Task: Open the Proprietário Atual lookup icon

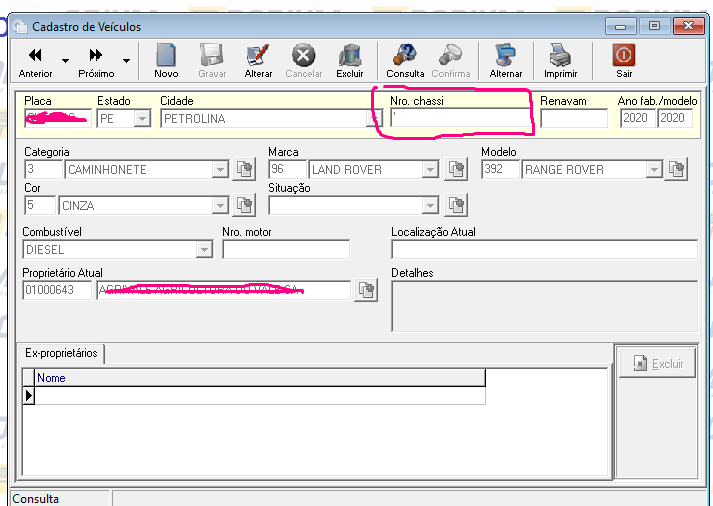Action: pyautogui.click(x=366, y=290)
